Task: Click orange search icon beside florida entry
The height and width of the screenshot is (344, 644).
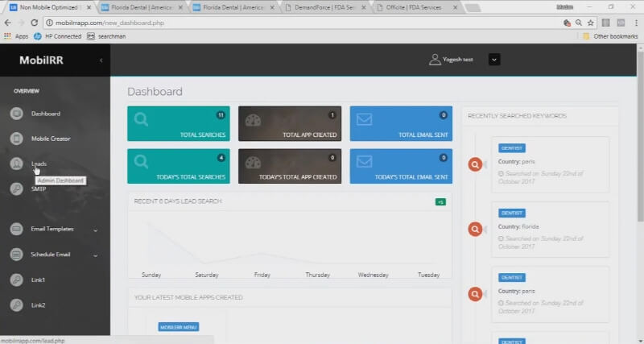Action: point(475,229)
